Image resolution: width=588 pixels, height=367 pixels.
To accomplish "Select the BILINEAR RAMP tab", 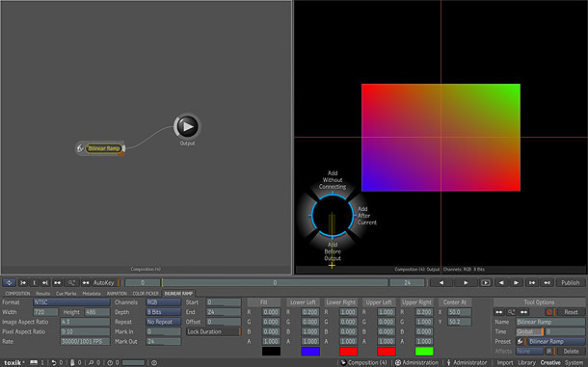I will (178, 294).
